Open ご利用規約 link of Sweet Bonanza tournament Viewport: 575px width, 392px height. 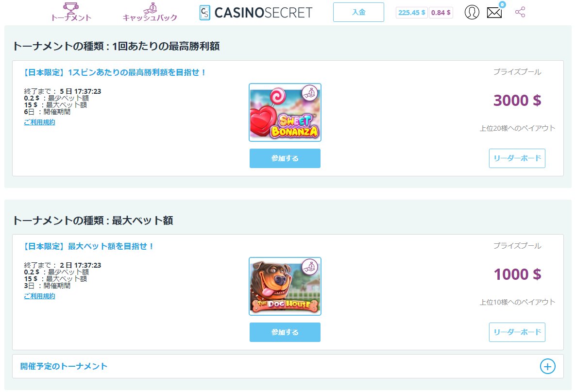tap(40, 122)
